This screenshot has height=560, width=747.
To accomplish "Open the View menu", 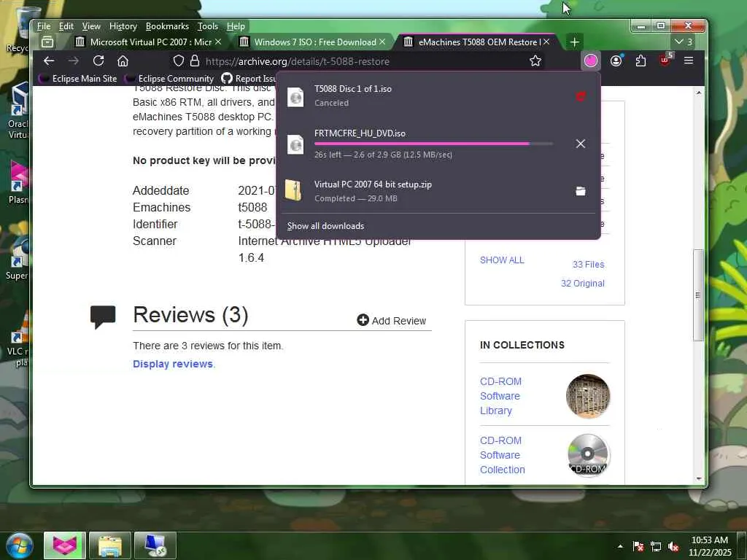I will coord(91,26).
